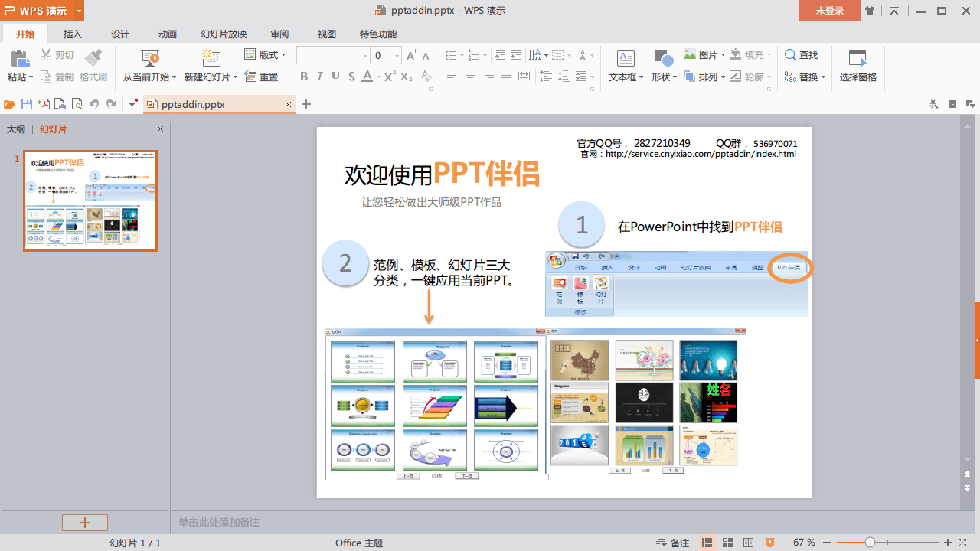Add a new slide with plus button below thumbnails
This screenshot has width=980, height=551.
(x=85, y=523)
